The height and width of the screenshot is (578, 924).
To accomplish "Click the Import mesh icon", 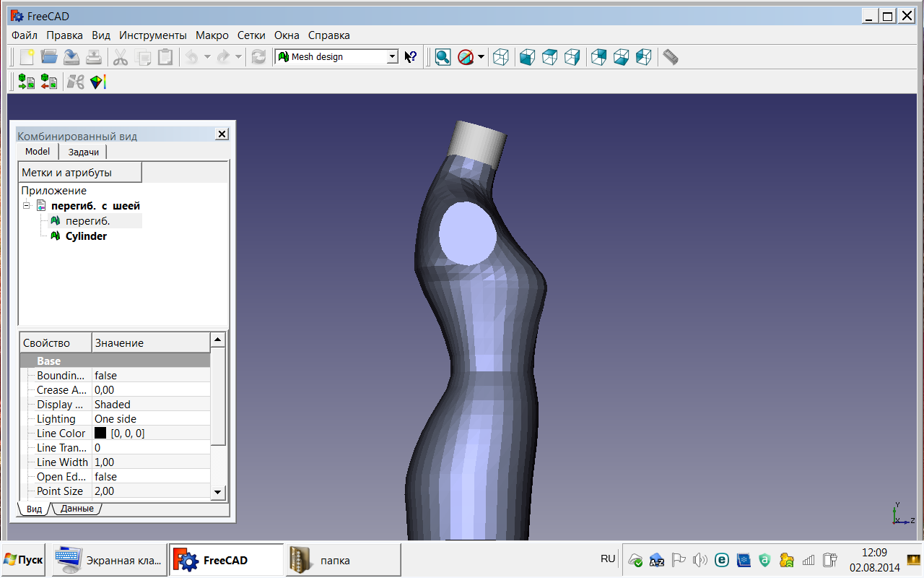I will tap(27, 82).
